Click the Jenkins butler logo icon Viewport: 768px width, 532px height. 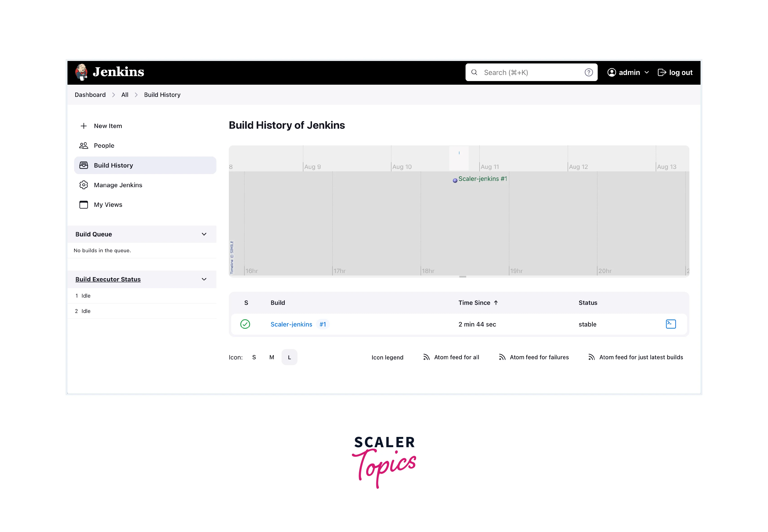[x=81, y=72]
